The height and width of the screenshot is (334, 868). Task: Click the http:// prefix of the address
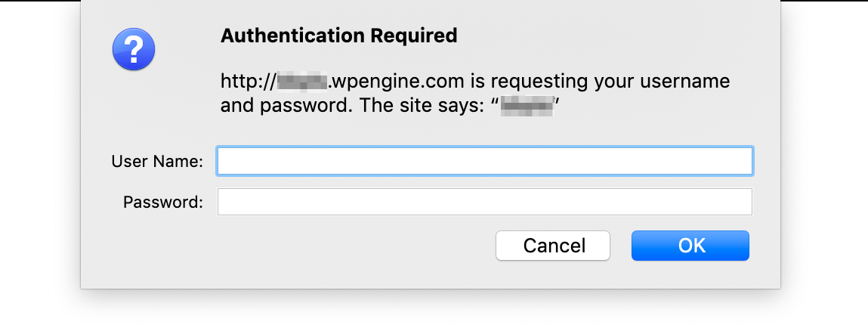click(248, 82)
